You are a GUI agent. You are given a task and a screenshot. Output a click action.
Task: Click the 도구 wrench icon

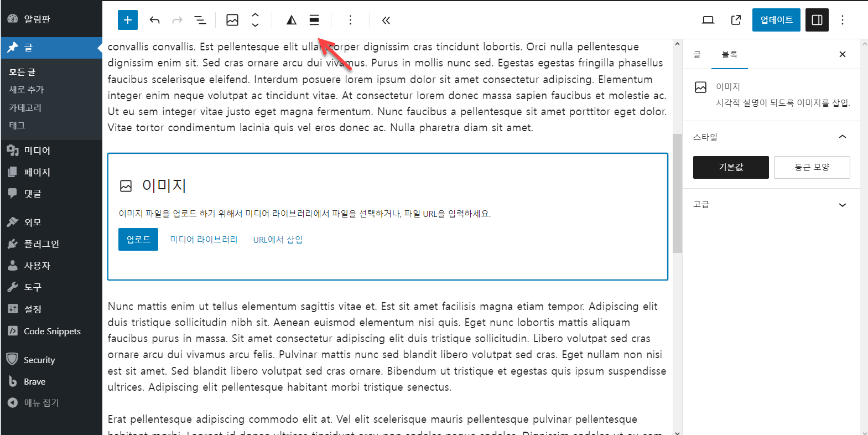(13, 287)
